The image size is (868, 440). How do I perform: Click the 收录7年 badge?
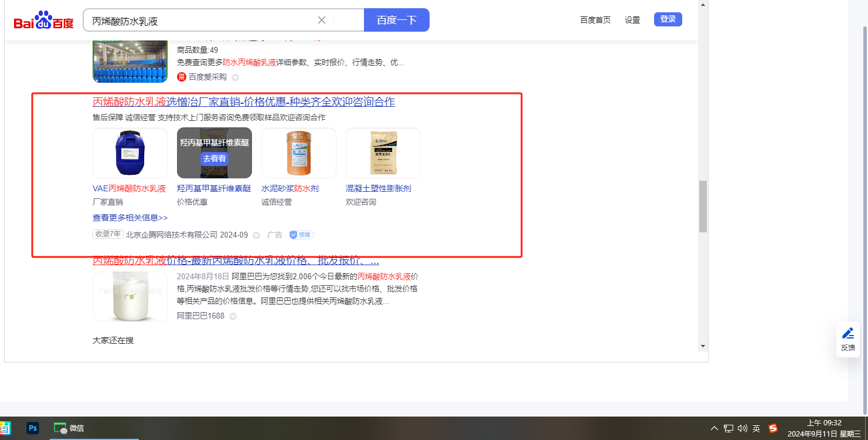click(108, 234)
